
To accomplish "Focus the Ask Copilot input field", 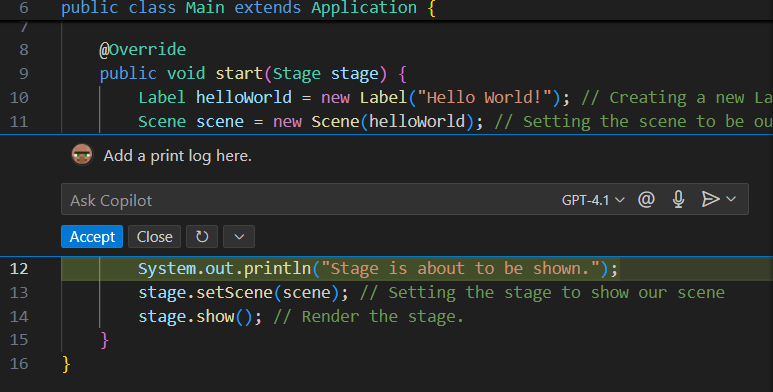I will tap(311, 200).
